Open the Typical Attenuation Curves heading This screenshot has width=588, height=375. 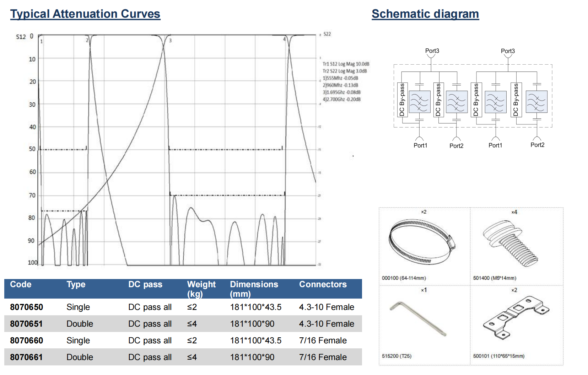(85, 14)
